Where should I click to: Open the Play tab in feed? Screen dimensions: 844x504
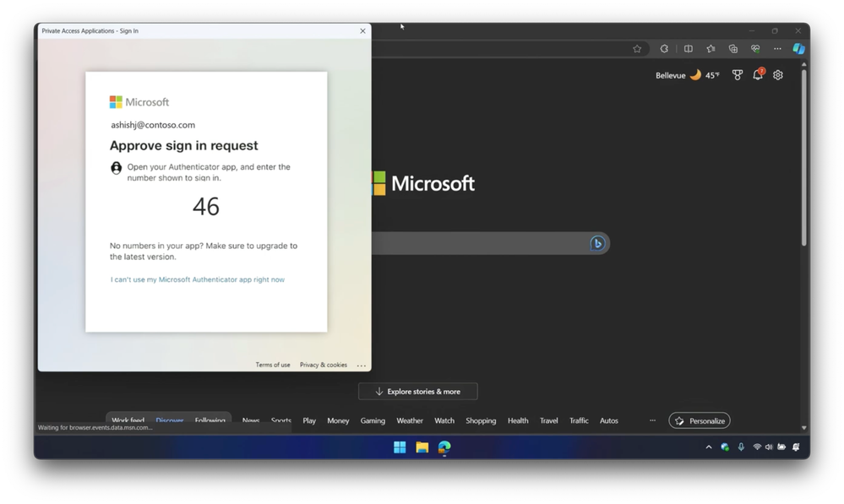click(x=309, y=420)
